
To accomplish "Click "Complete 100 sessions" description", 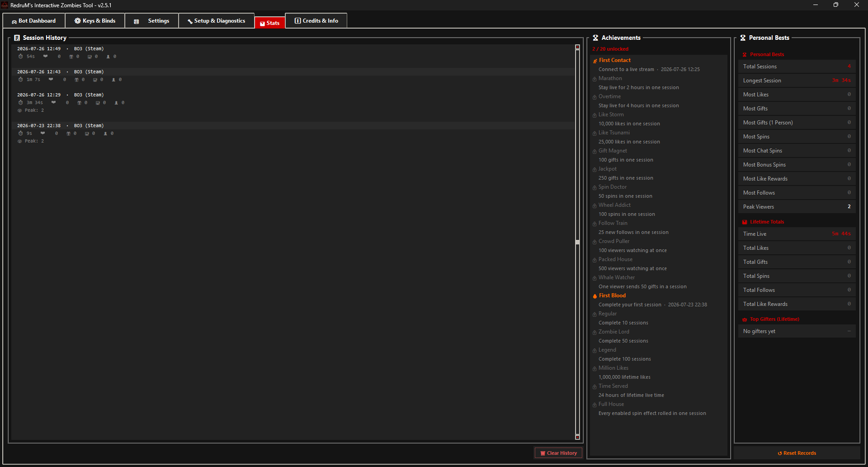I will coord(625,359).
